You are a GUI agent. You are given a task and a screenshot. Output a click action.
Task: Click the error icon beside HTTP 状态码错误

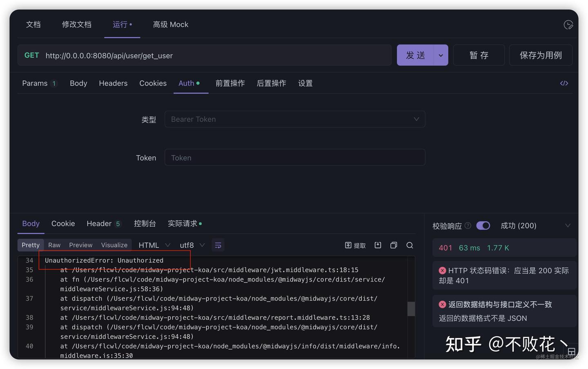coord(442,271)
